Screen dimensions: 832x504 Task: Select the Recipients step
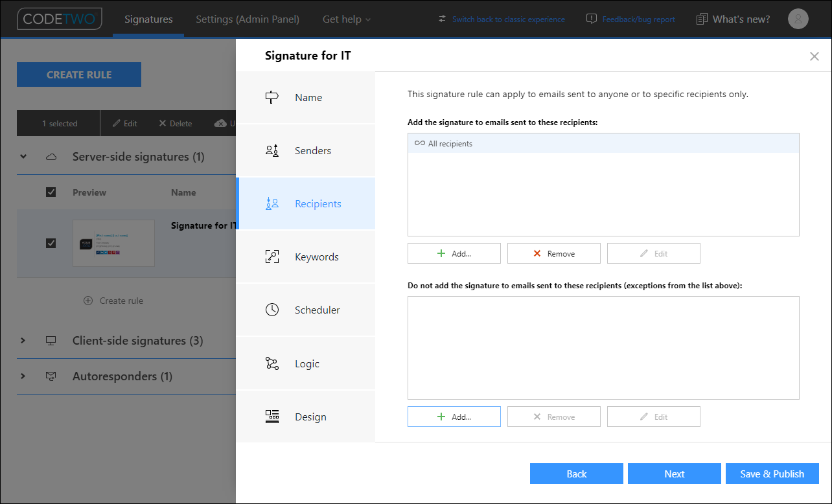[x=306, y=203]
